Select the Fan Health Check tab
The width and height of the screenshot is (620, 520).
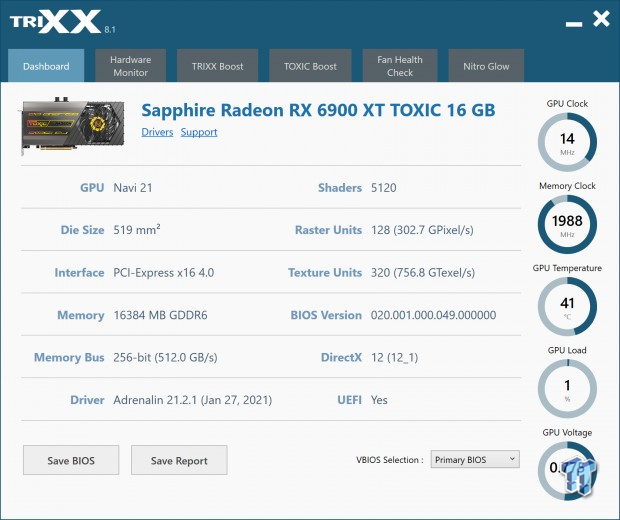pos(400,66)
